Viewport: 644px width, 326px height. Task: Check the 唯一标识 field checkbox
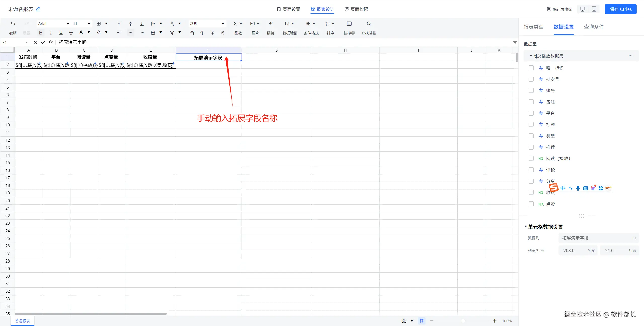tap(531, 68)
